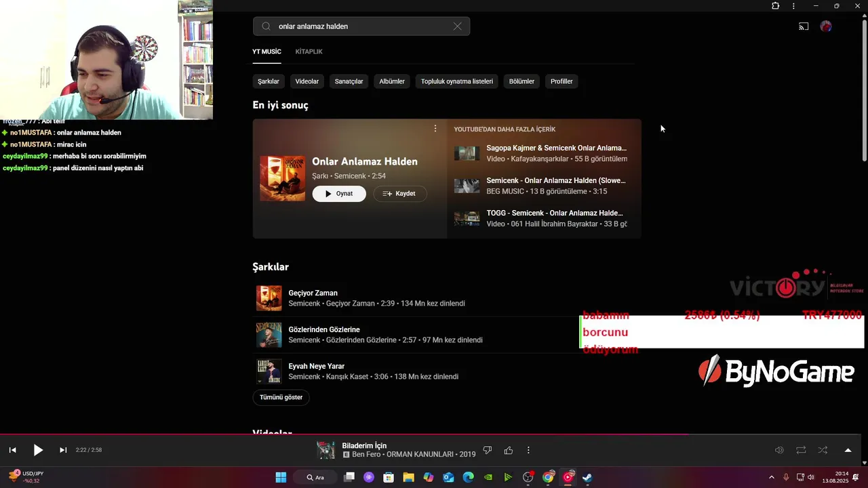Screen dimensions: 868x488
Task: Expand the player page with arrow
Action: (x=848, y=450)
